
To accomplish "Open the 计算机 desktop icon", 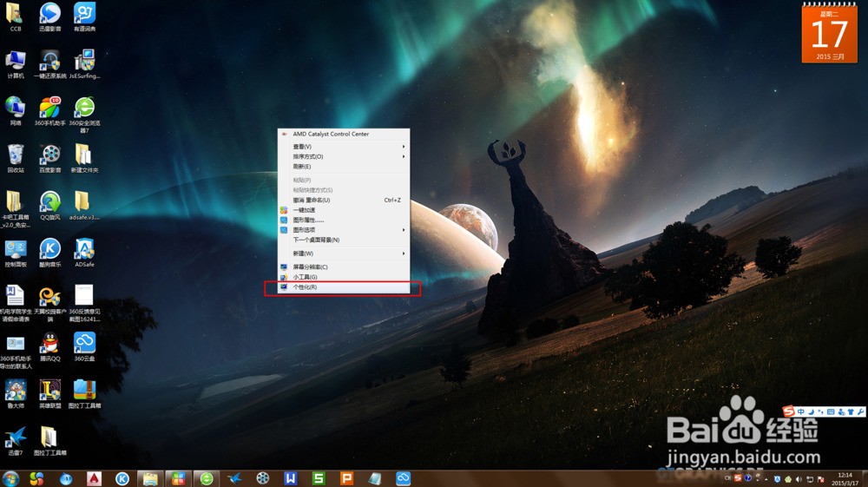I will [x=16, y=62].
